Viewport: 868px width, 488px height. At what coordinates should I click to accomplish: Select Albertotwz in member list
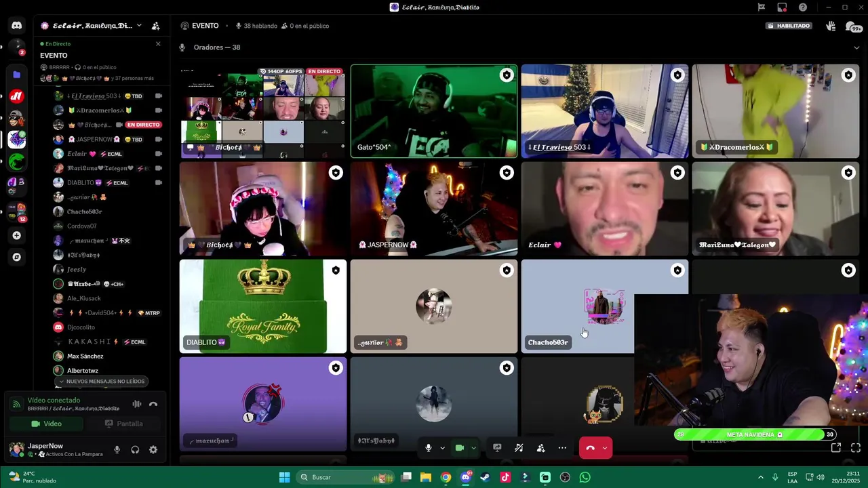(82, 371)
